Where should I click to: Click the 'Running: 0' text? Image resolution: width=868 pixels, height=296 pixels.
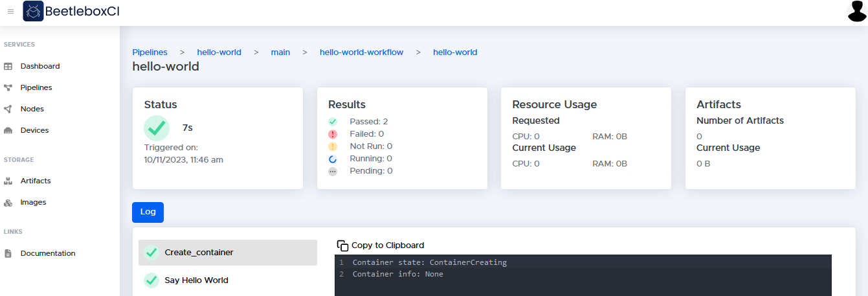click(x=371, y=159)
